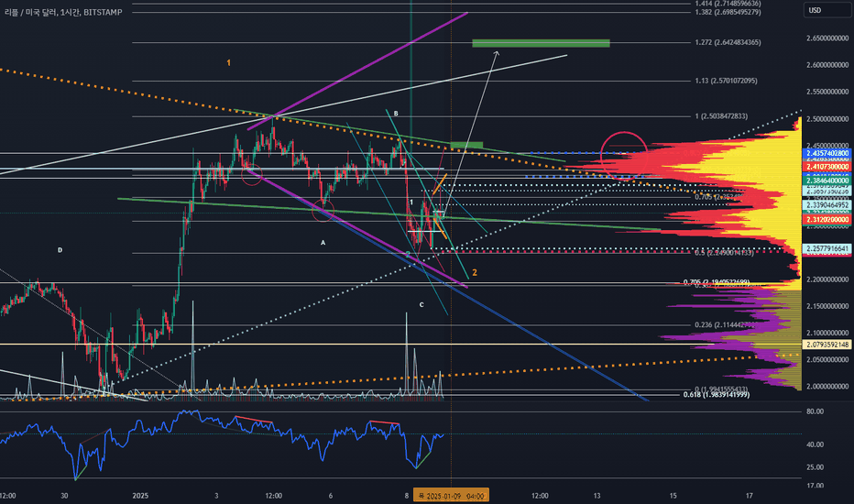Click the price axis value 2.6000000000

tap(827, 65)
